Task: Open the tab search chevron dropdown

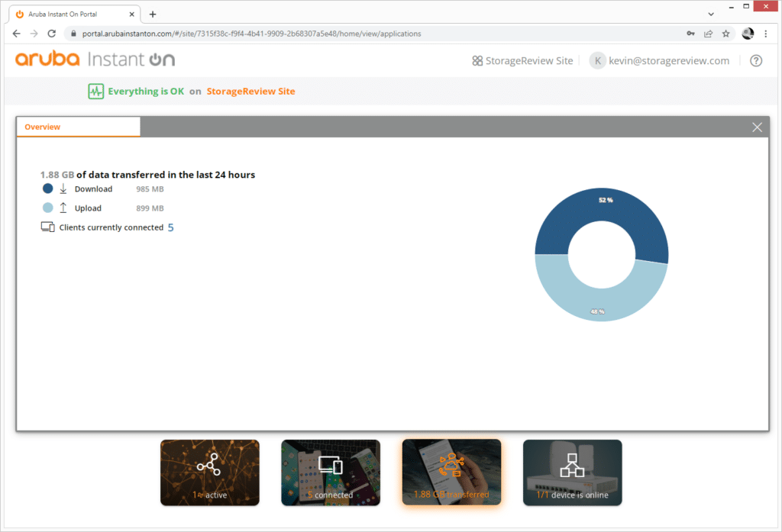Action: 711,14
